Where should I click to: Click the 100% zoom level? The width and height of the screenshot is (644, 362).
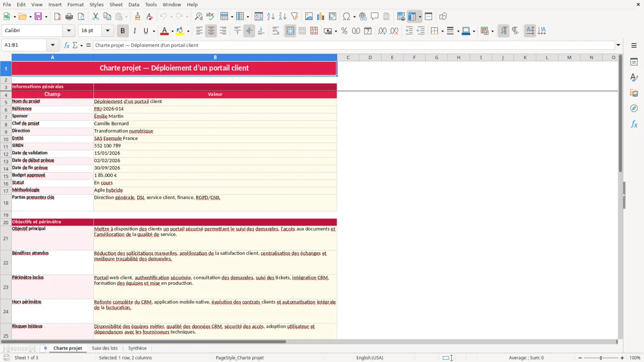[x=635, y=358]
